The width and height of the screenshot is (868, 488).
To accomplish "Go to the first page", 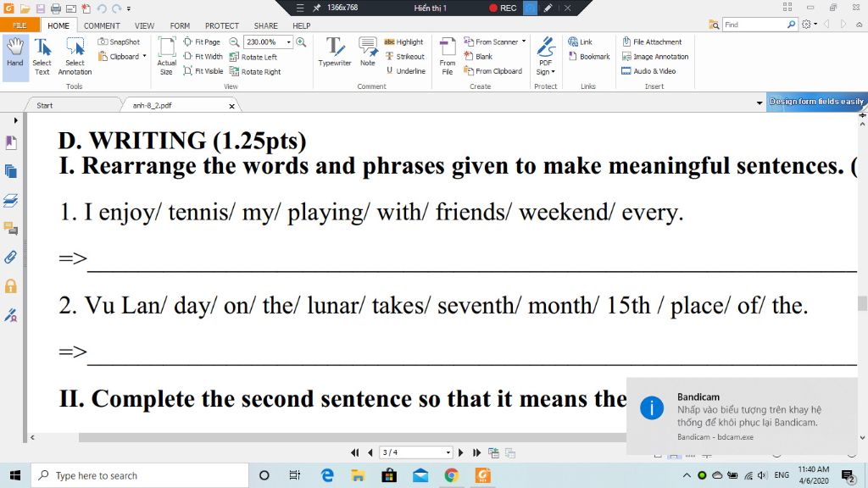I will pos(355,452).
